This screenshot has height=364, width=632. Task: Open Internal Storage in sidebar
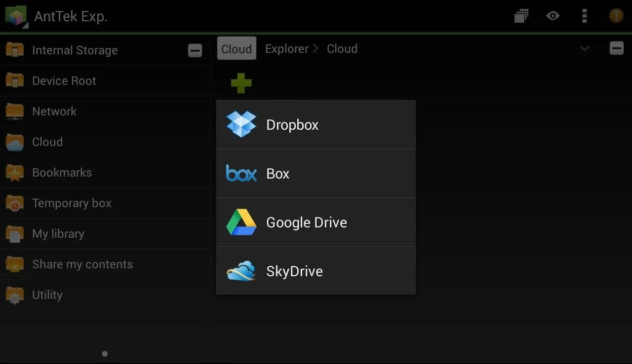coord(105,50)
